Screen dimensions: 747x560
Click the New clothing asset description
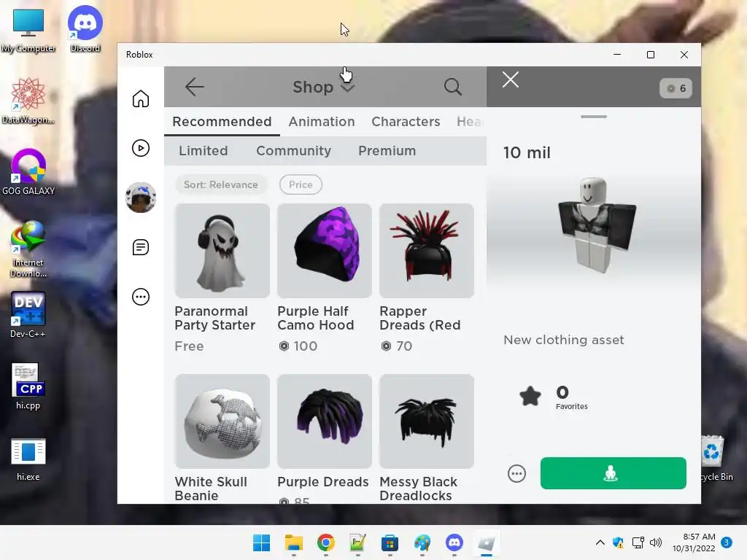point(564,340)
